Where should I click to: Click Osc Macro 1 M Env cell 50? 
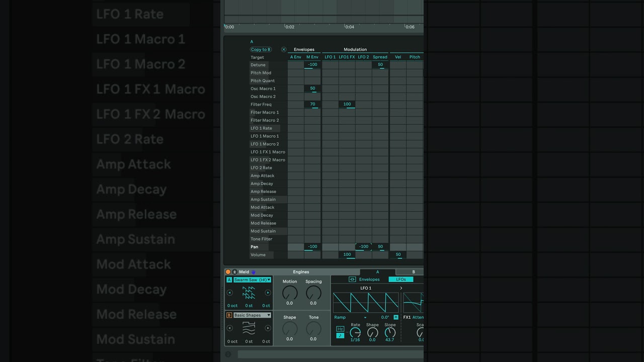(x=312, y=88)
